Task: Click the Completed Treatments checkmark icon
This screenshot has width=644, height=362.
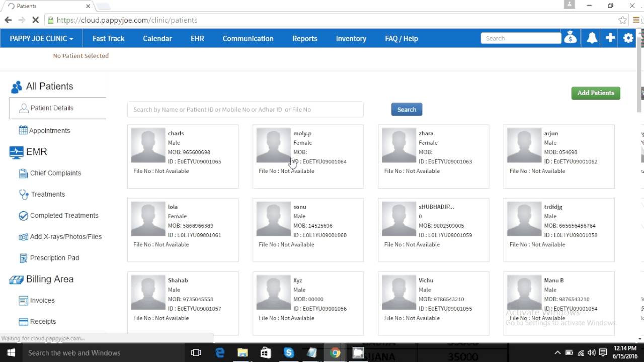Action: click(23, 216)
